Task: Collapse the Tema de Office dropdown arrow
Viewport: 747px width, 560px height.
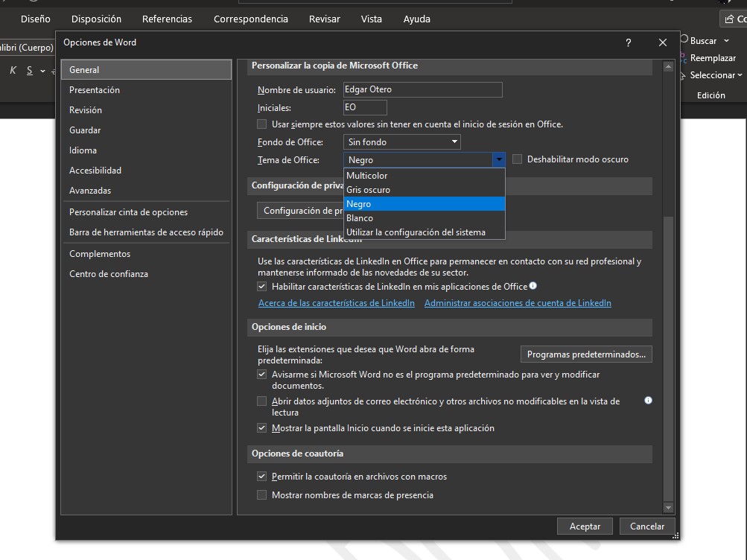Action: click(498, 160)
